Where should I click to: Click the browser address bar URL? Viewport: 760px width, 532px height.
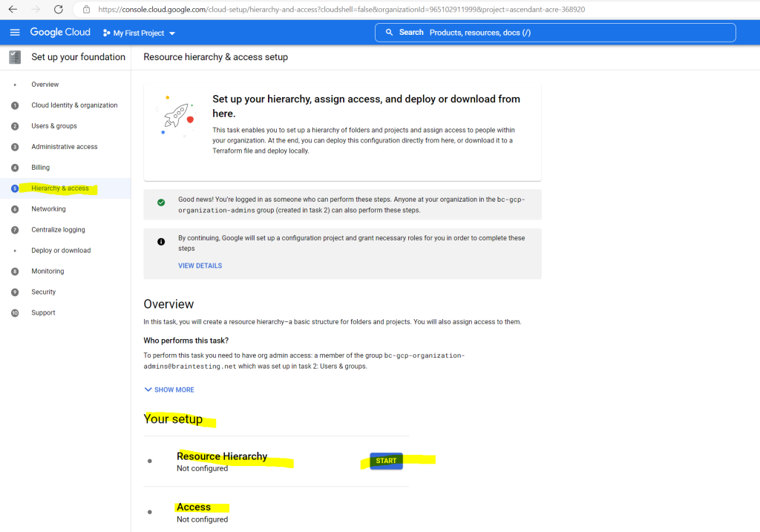click(x=341, y=9)
